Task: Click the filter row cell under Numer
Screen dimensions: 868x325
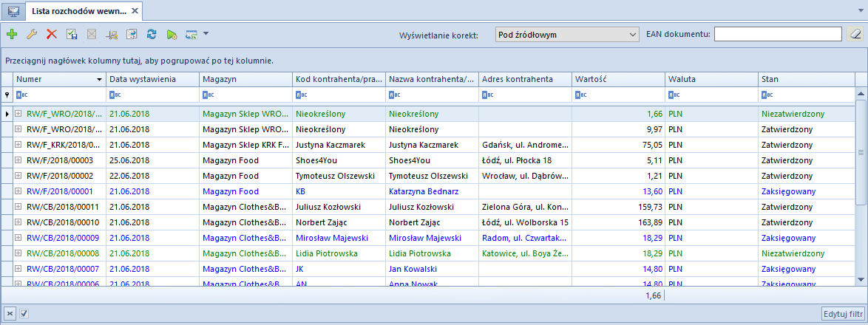Action: 59,94
